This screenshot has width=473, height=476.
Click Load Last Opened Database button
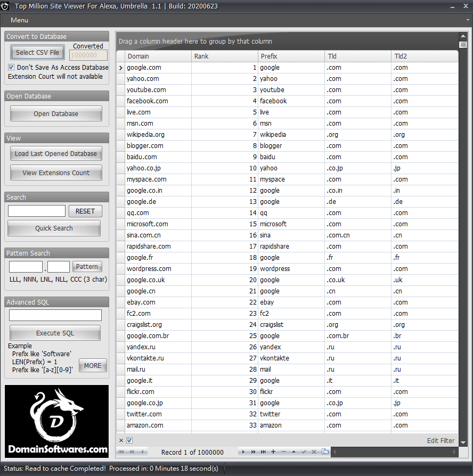click(x=56, y=153)
